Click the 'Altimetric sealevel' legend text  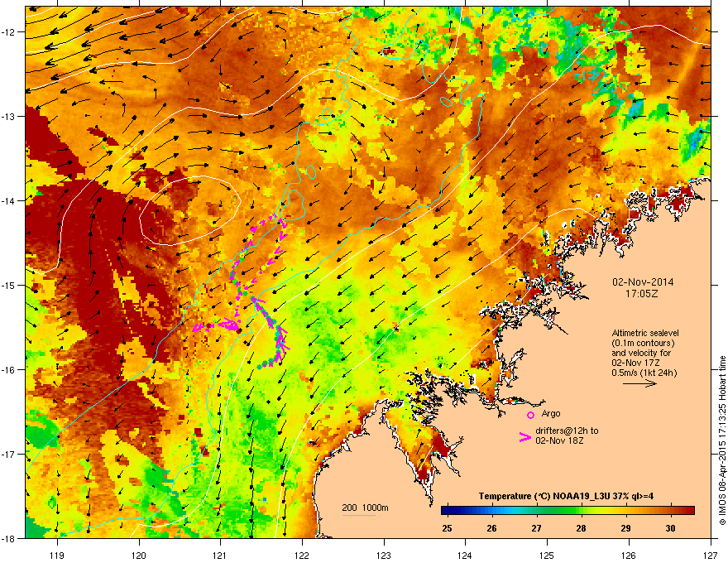(x=645, y=333)
